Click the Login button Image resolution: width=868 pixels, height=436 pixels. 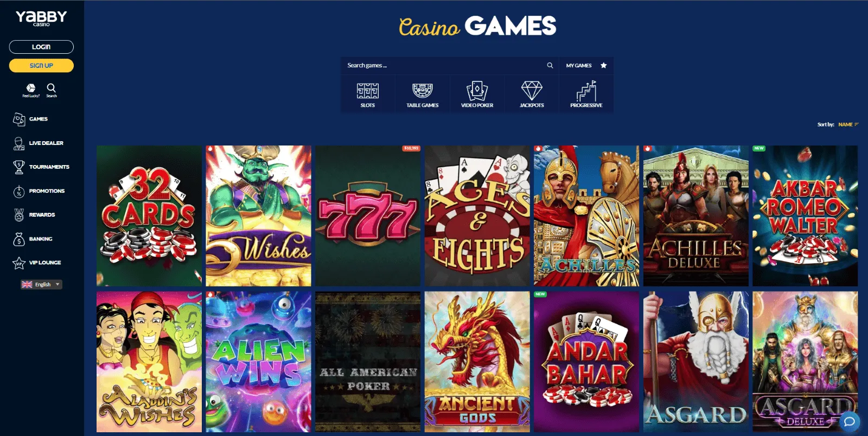coord(41,47)
